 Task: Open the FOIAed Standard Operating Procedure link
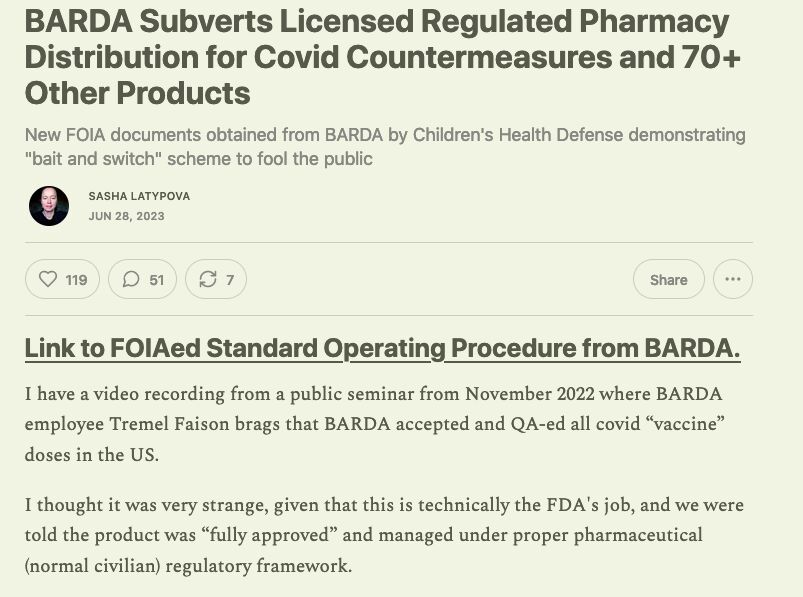click(x=382, y=348)
